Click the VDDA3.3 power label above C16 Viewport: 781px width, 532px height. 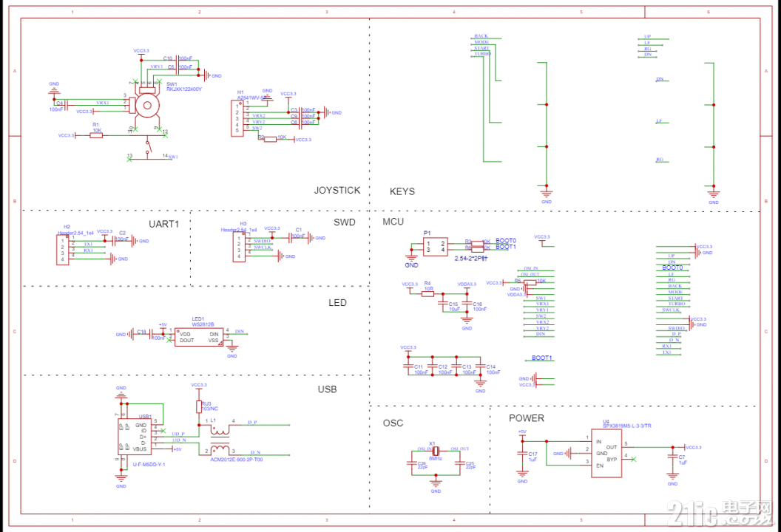[x=467, y=284]
